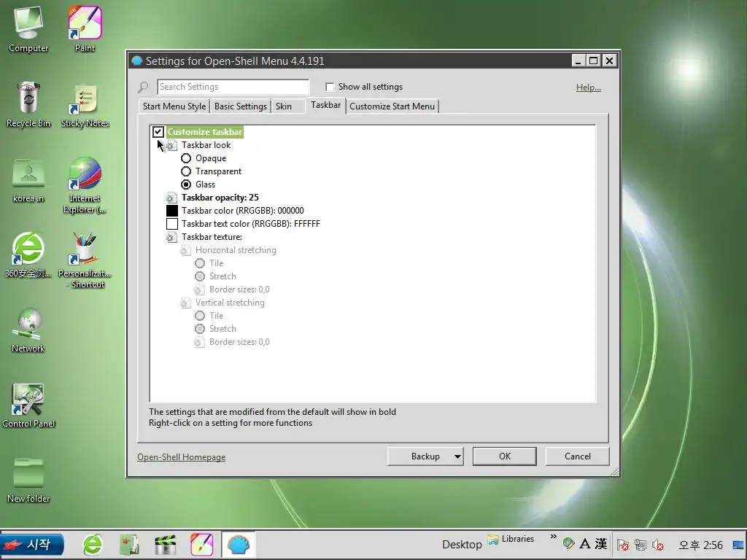Select the Personalization shortcut icon
The image size is (747, 560).
85,260
